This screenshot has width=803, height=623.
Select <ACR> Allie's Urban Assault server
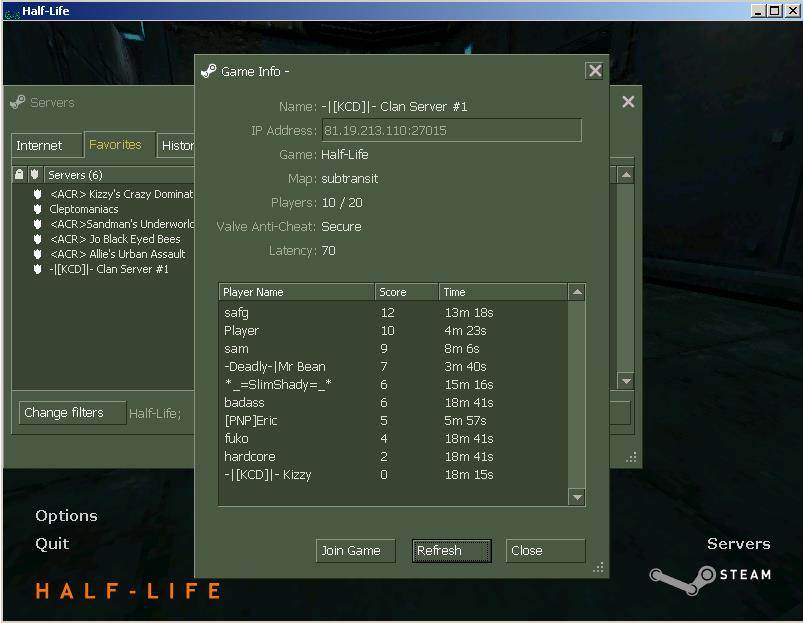pyautogui.click(x=118, y=254)
